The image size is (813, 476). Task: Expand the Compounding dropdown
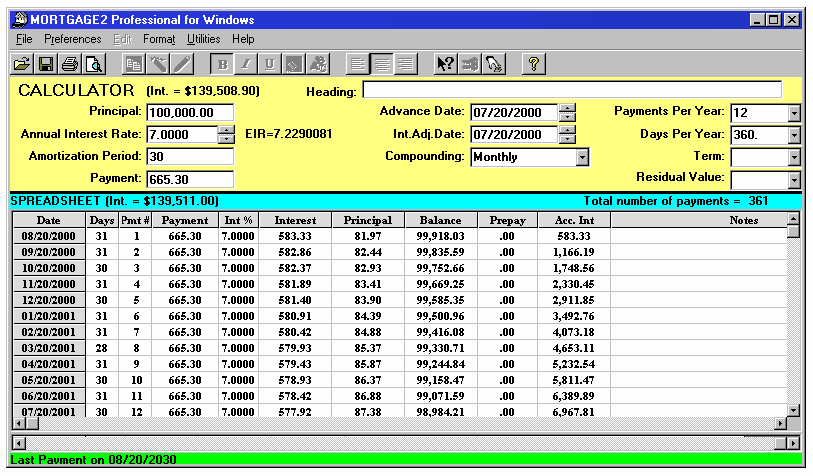pyautogui.click(x=582, y=157)
